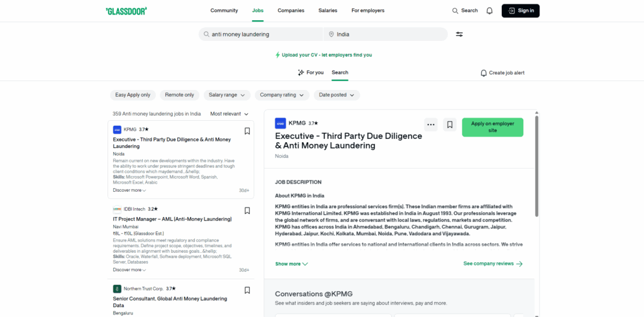Viewport: 644px width, 317px height.
Task: Go to Community menu
Action: pos(225,11)
